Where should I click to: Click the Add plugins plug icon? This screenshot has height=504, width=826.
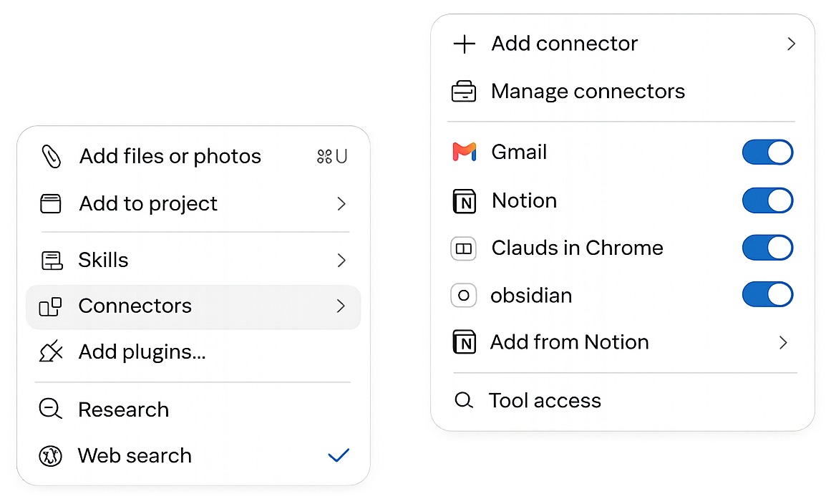51,352
